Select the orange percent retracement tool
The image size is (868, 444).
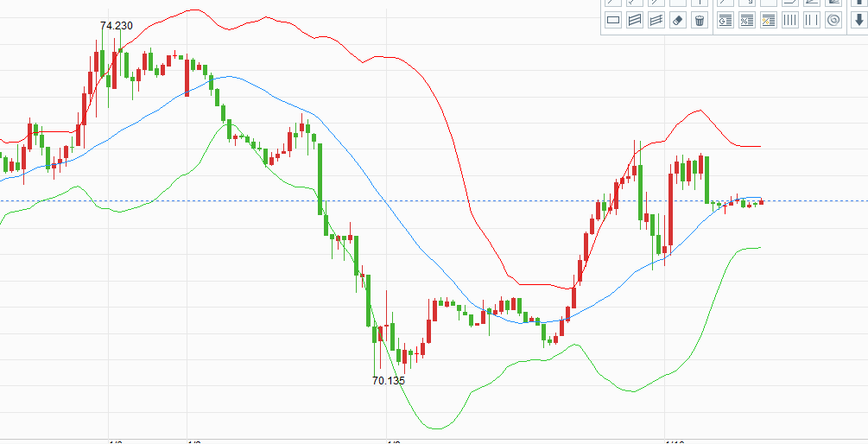(x=769, y=21)
